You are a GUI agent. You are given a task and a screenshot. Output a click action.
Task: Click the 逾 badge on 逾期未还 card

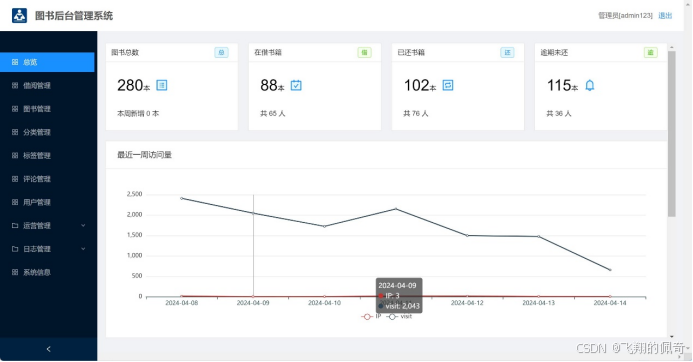click(651, 53)
